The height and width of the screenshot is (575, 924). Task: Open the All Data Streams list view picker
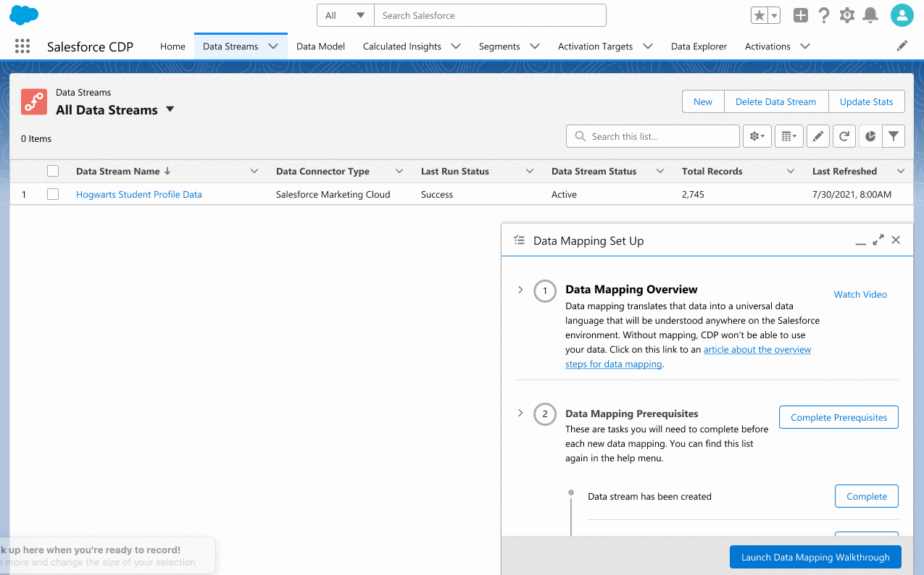[170, 109]
